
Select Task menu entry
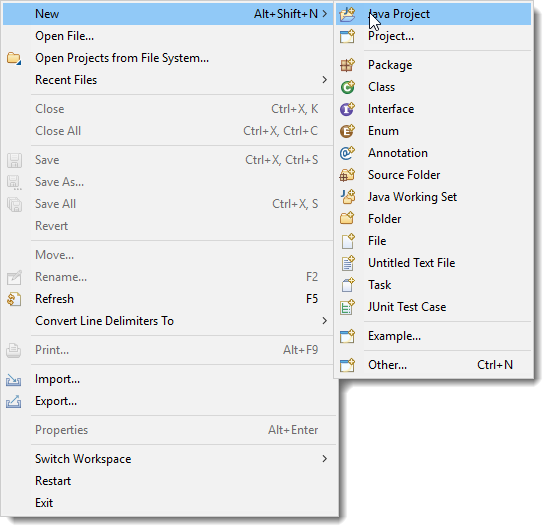tap(433, 285)
